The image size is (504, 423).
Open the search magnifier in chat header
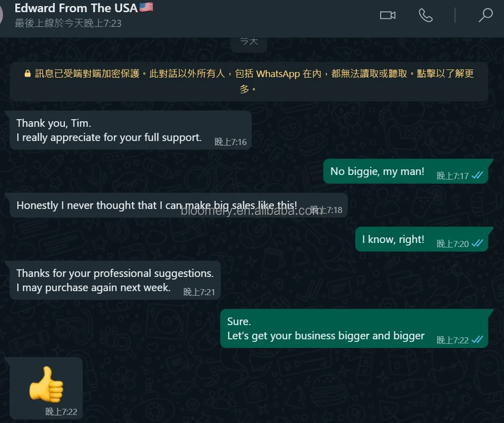coord(485,15)
